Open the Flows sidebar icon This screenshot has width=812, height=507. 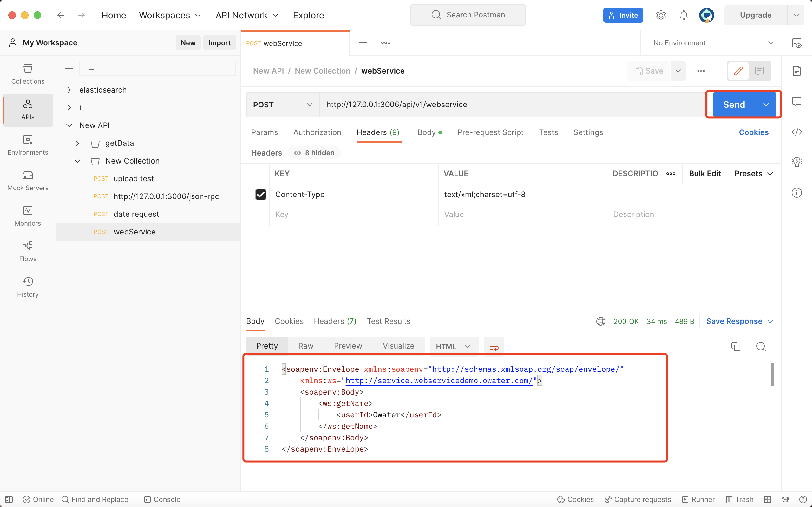pyautogui.click(x=28, y=252)
